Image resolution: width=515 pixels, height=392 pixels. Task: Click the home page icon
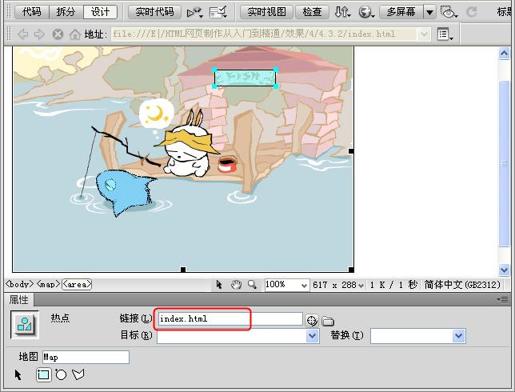click(x=75, y=34)
